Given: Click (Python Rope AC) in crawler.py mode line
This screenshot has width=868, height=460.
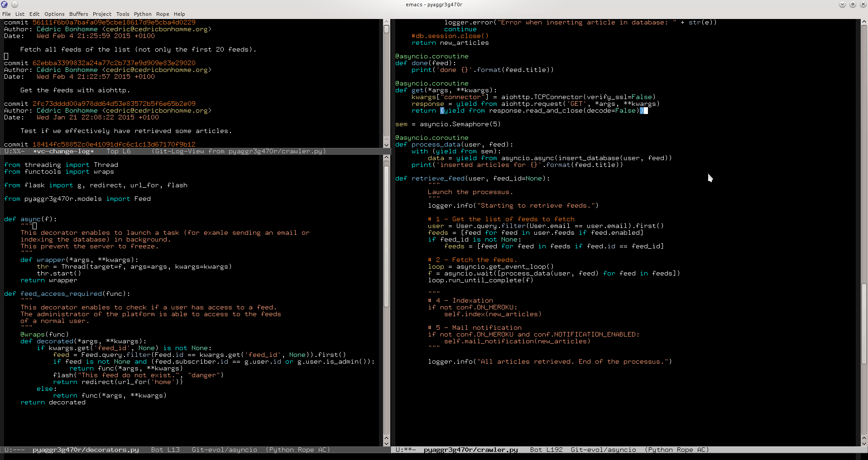Looking at the screenshot, I should pyautogui.click(x=677, y=450).
